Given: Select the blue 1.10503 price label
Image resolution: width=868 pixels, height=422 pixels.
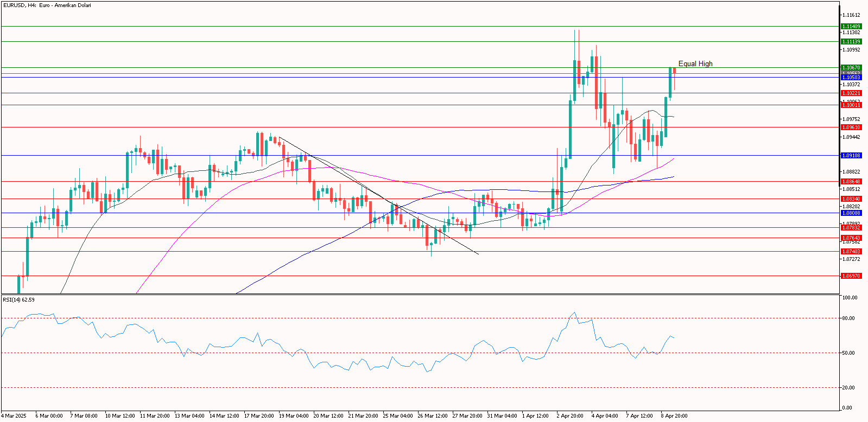Looking at the screenshot, I should click(851, 78).
